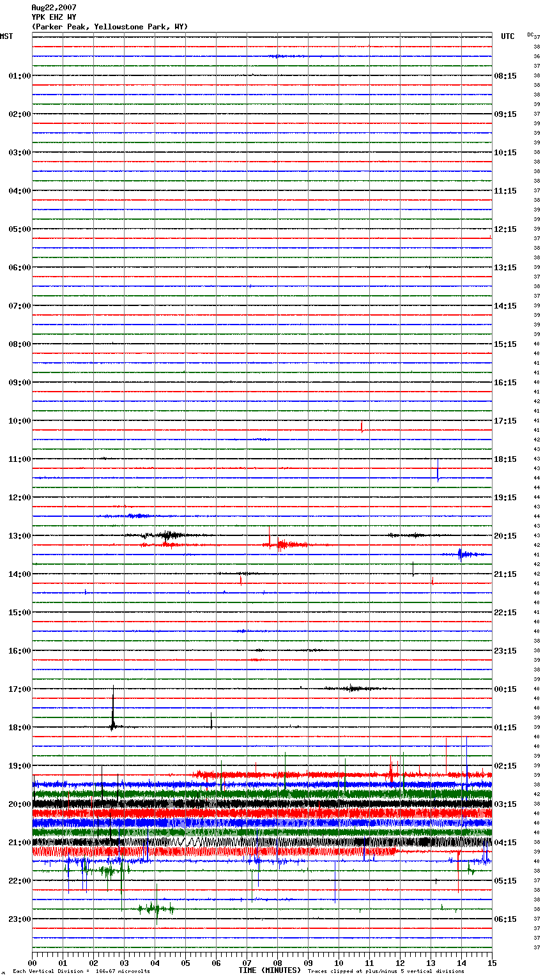Click the 15:00 MST row label
Image resolution: width=543 pixels, height=980 pixels.
[x=19, y=613]
